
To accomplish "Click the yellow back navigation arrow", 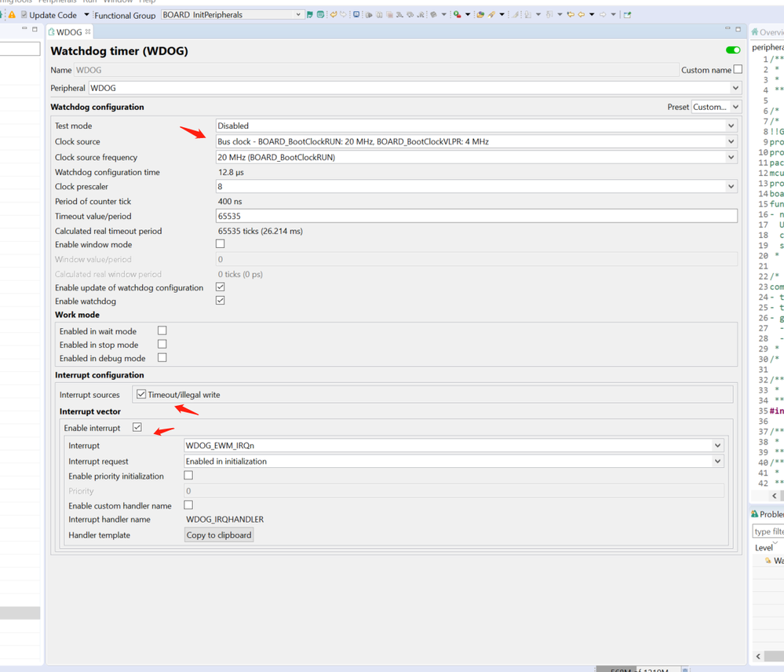I will click(582, 14).
